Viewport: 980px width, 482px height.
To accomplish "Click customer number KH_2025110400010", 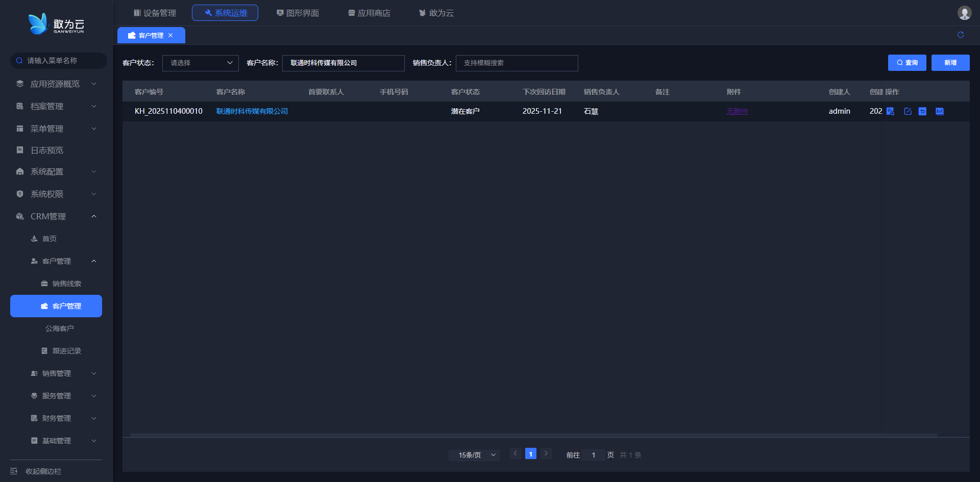I will (168, 111).
